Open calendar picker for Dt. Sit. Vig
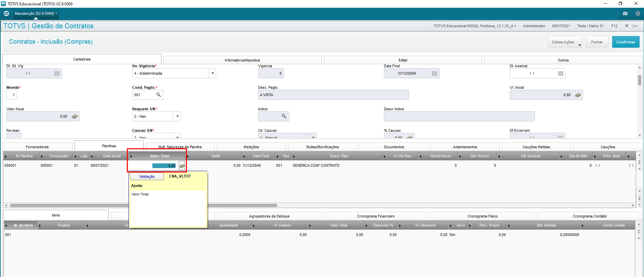The width and height of the screenshot is (644, 277). pos(57,73)
